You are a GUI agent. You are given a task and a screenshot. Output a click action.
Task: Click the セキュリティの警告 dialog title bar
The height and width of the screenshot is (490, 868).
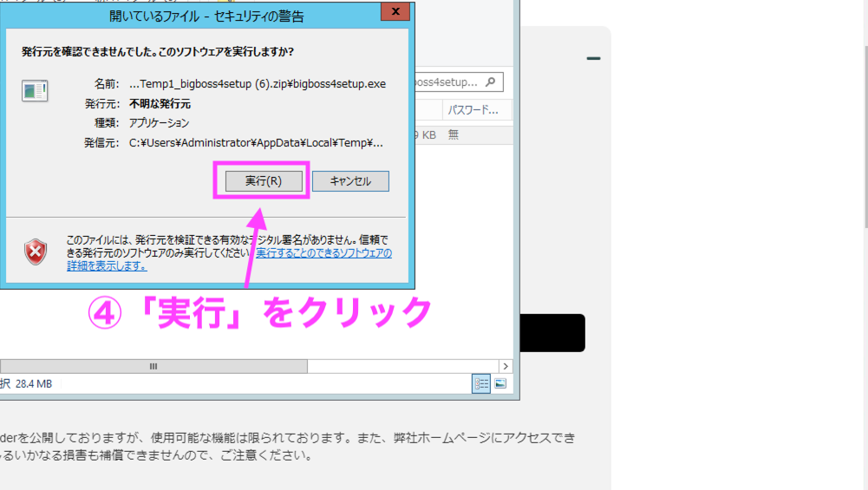point(206,16)
